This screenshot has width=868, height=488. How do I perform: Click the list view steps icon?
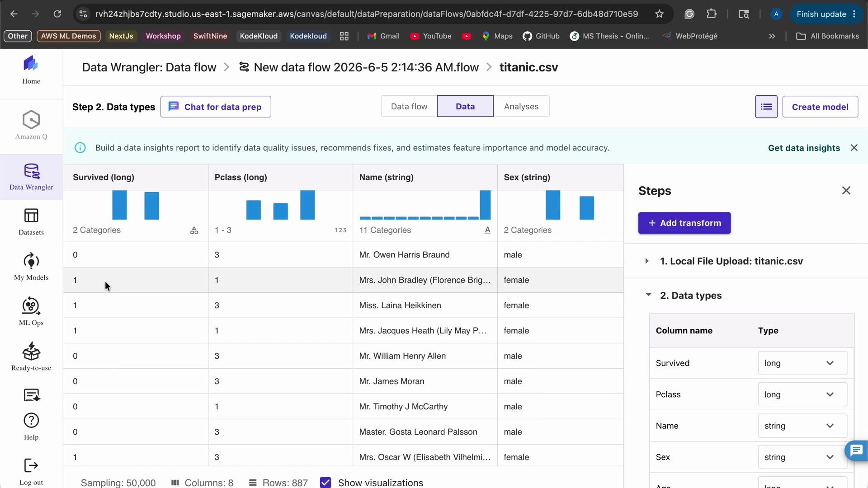(766, 107)
